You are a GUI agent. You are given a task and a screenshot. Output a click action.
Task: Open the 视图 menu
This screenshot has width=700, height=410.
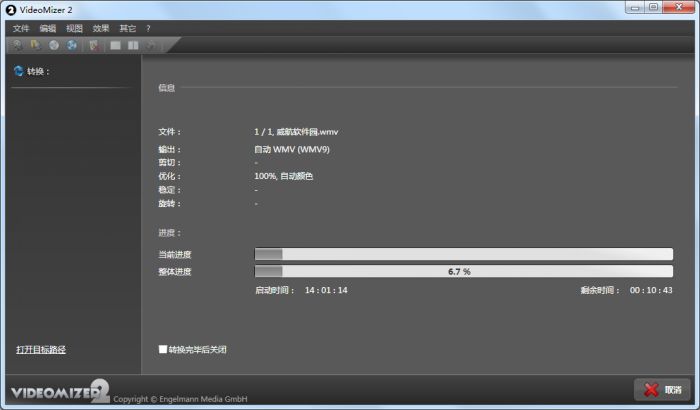pyautogui.click(x=75, y=28)
